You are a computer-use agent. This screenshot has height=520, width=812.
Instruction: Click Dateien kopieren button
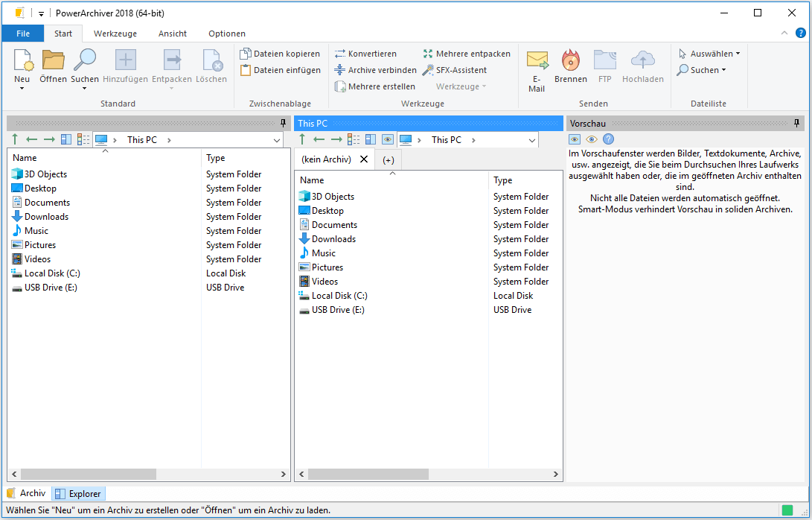click(x=280, y=54)
